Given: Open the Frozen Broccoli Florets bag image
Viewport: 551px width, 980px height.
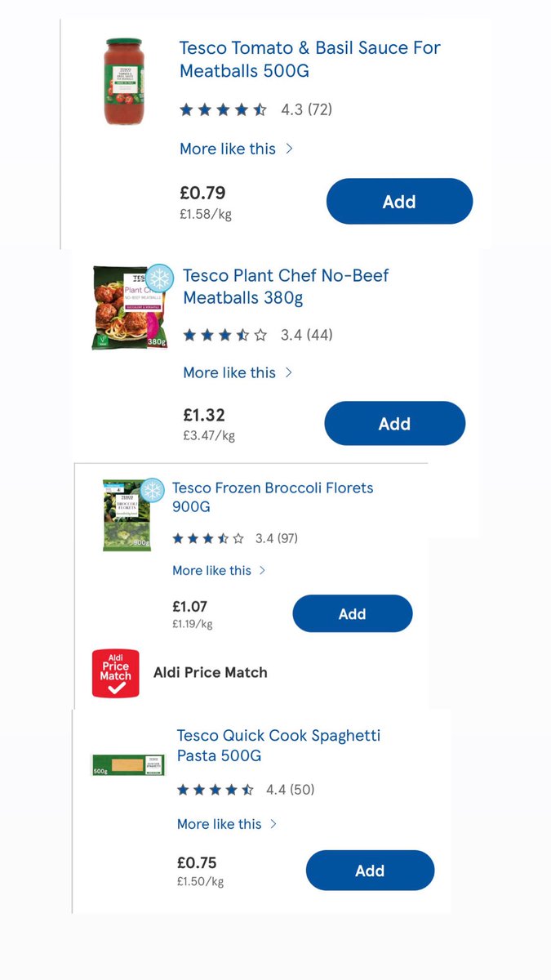Looking at the screenshot, I should [x=127, y=515].
